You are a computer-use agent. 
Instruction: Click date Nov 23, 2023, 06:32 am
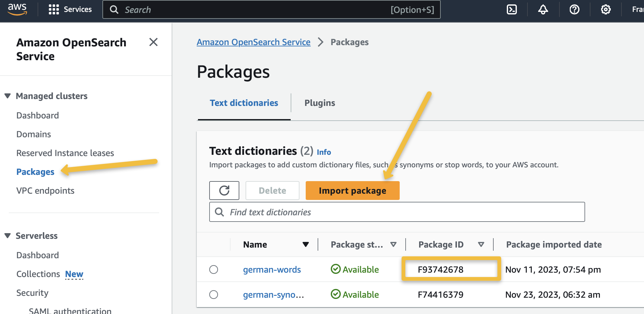point(553,295)
